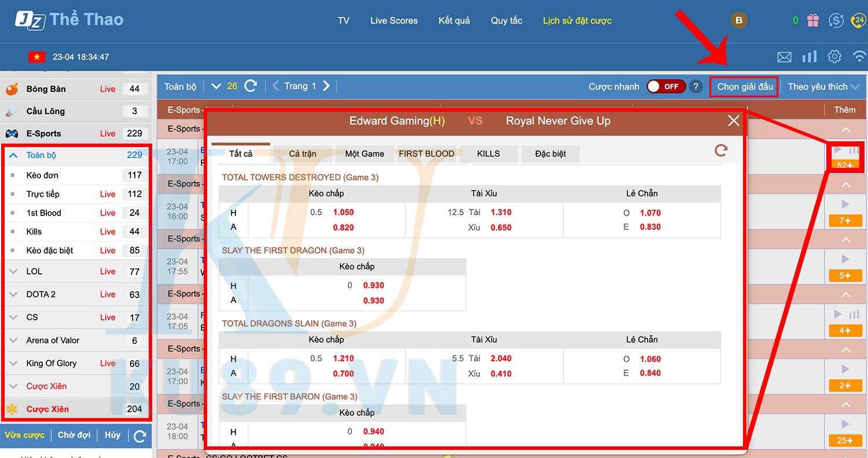
Task: Open the Theo yêu thích sort dropdown
Action: click(x=823, y=87)
